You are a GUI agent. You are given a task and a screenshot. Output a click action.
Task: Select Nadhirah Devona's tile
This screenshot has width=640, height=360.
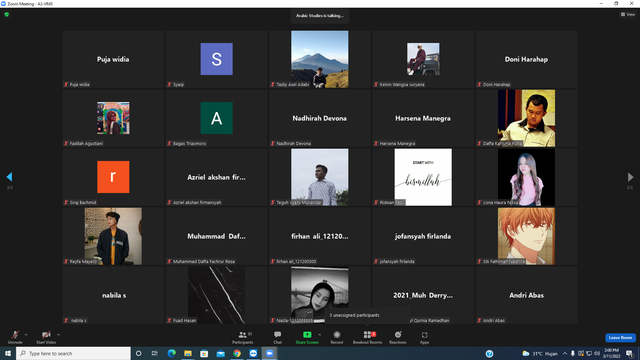(x=320, y=118)
